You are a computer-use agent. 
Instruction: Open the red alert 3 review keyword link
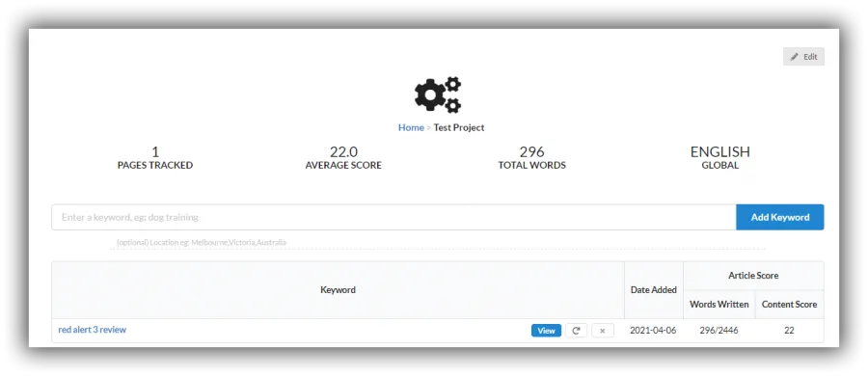click(92, 330)
